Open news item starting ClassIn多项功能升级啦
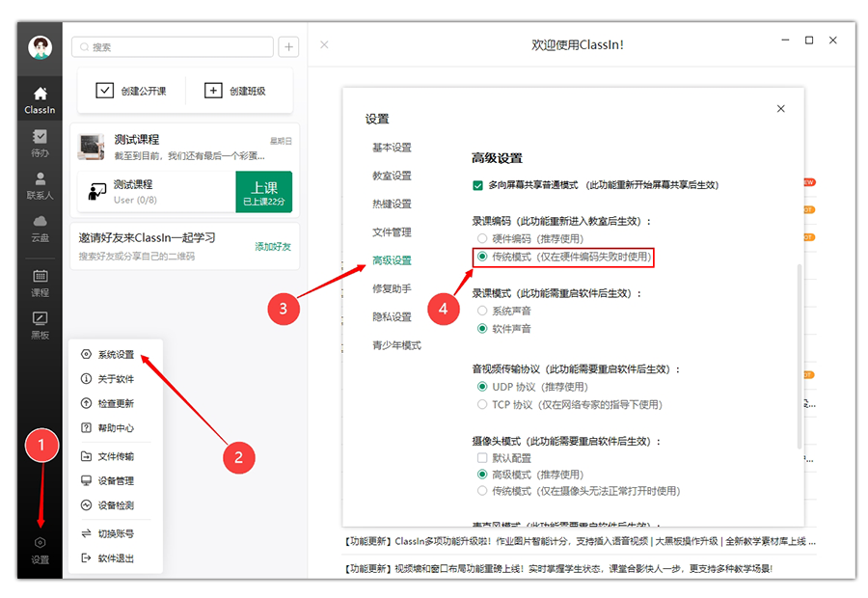This screenshot has height=598, width=868. (x=579, y=541)
